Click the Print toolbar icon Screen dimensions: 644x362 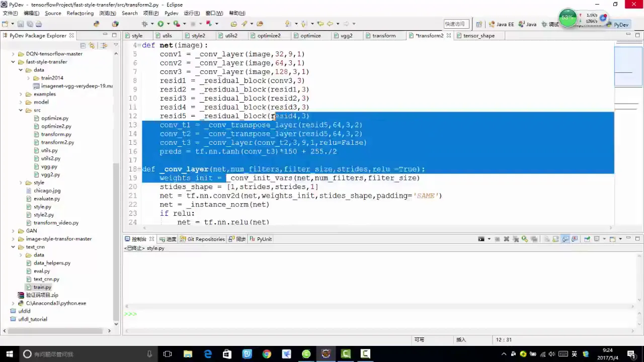pyautogui.click(x=39, y=24)
